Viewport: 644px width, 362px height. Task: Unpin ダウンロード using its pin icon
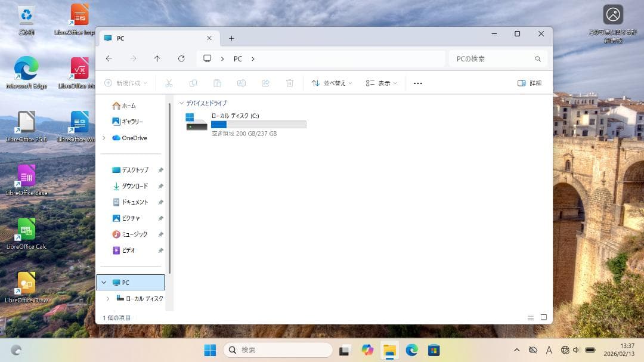tap(160, 185)
